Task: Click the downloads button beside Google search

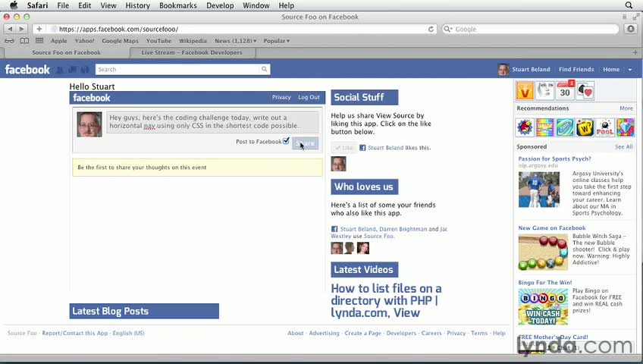Action: pos(631,29)
